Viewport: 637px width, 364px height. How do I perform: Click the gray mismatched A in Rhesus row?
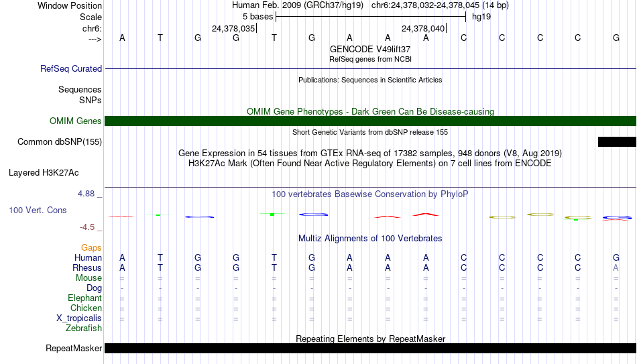(x=616, y=267)
